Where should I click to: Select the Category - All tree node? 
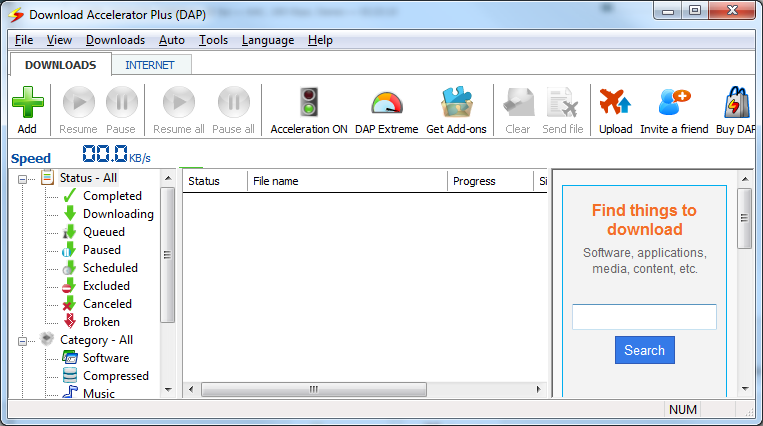coord(96,340)
